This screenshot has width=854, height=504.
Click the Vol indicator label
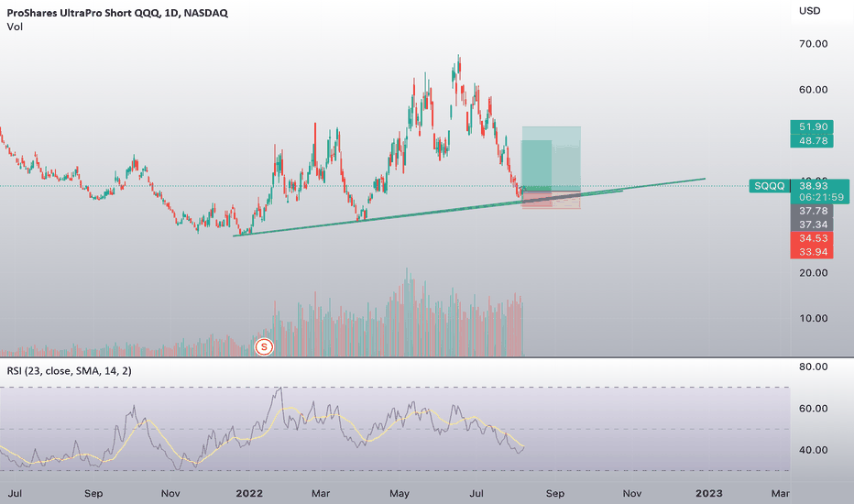[15, 27]
